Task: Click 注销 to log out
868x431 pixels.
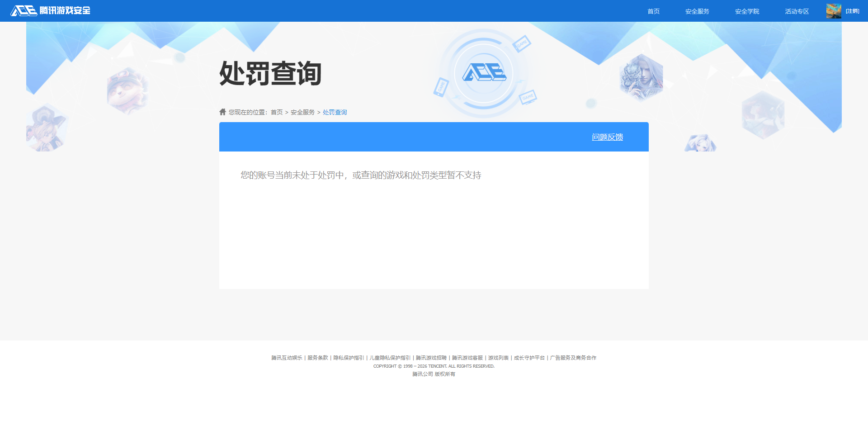Action: tap(853, 10)
